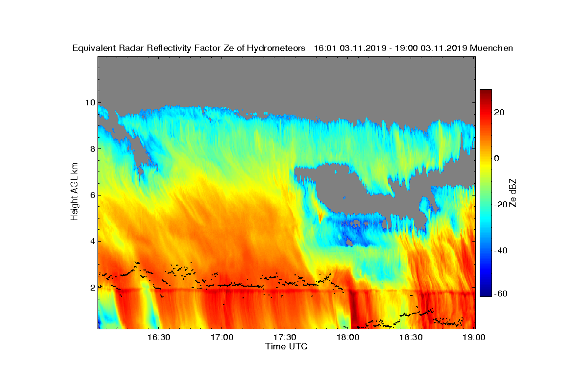Click the height tick label '2'

pyautogui.click(x=92, y=288)
